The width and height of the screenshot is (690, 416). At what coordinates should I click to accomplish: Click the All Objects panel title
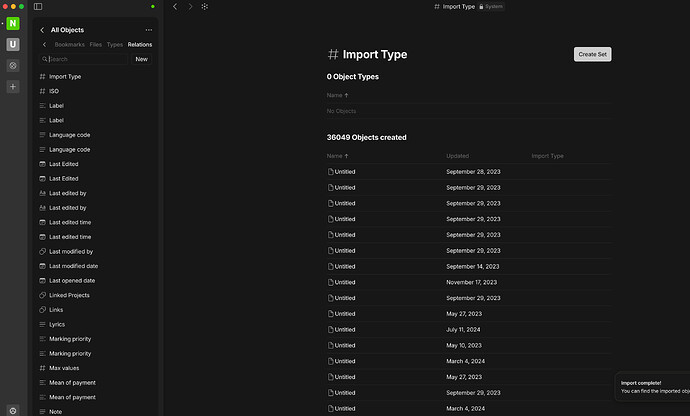(67, 30)
